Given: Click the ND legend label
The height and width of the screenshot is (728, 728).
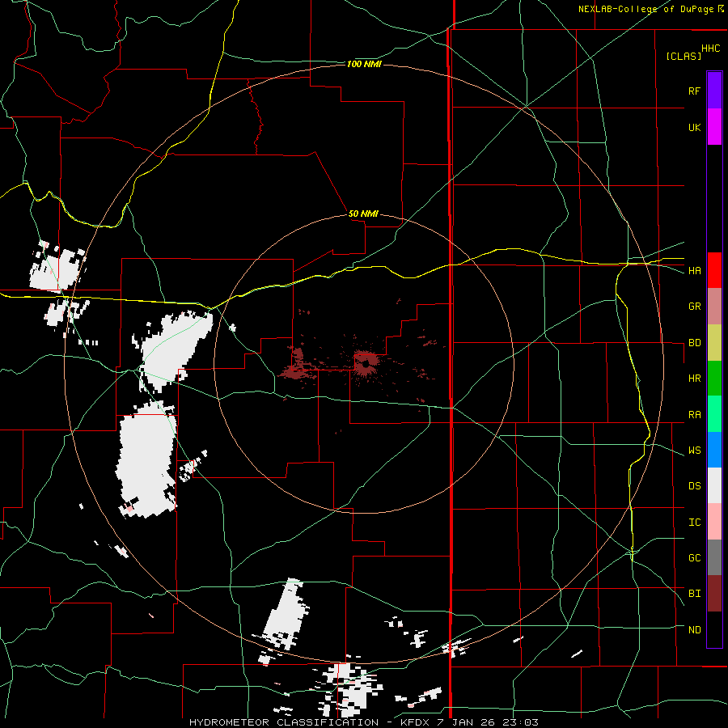Looking at the screenshot, I should pos(694,630).
